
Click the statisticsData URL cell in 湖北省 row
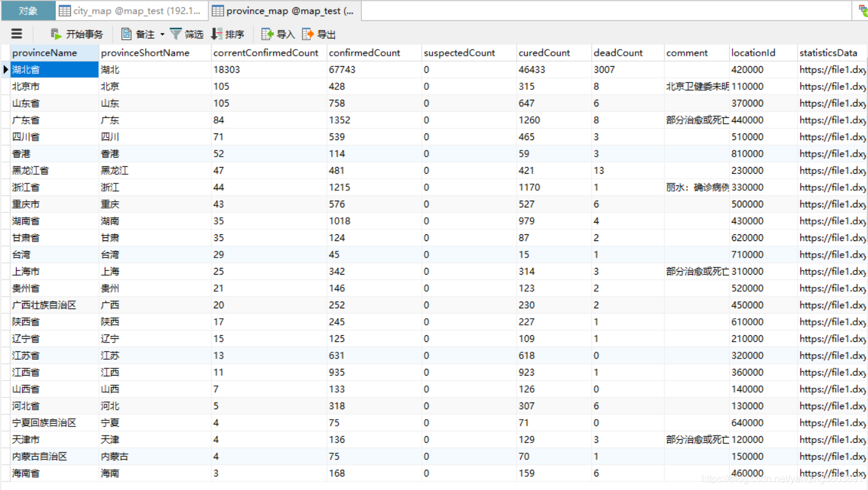[x=832, y=70]
